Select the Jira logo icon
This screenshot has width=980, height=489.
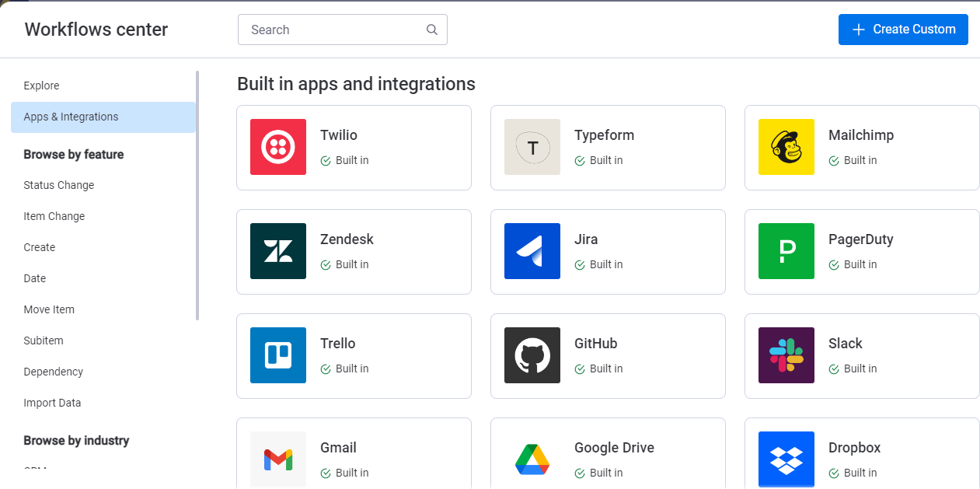pyautogui.click(x=532, y=251)
